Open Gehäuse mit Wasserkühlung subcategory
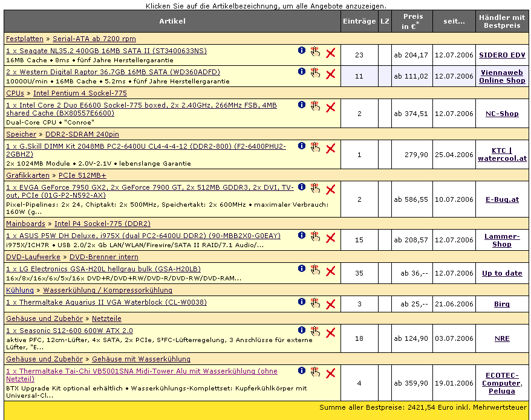The height and width of the screenshot is (420, 531). click(141, 359)
